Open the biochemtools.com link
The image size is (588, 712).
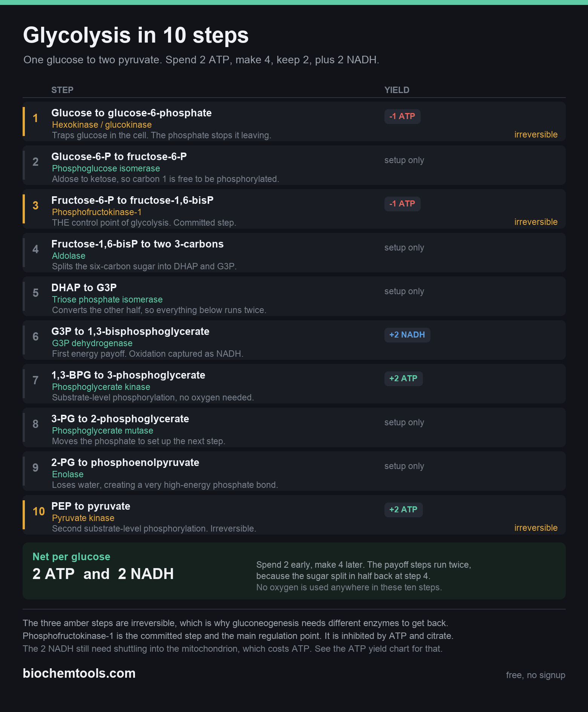click(x=79, y=674)
